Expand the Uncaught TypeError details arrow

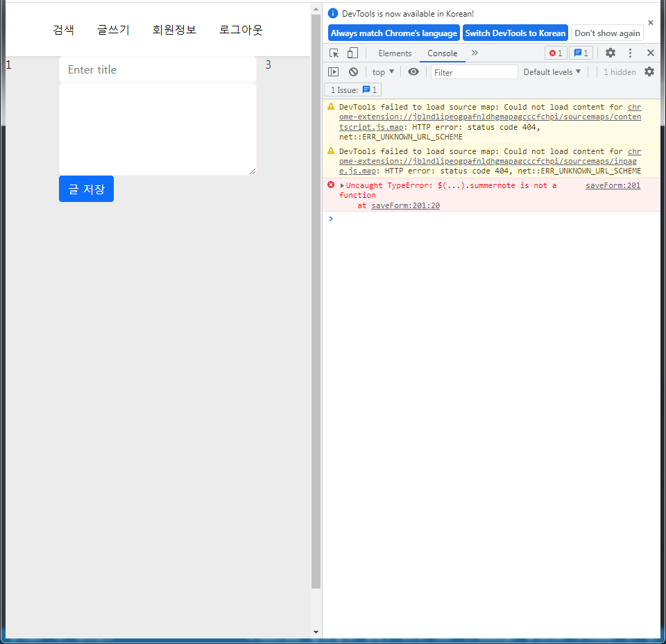click(341, 185)
